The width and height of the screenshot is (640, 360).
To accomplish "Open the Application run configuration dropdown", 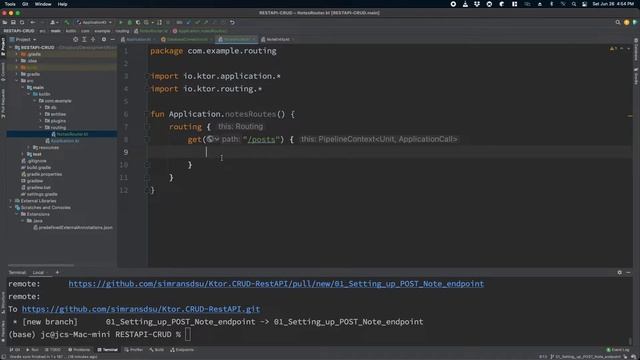I will coord(94,22).
